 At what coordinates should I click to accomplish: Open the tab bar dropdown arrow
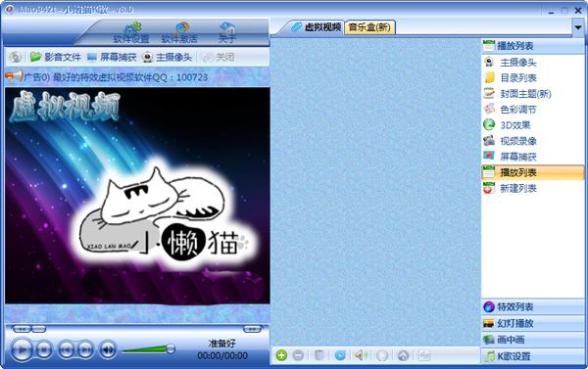(x=578, y=27)
